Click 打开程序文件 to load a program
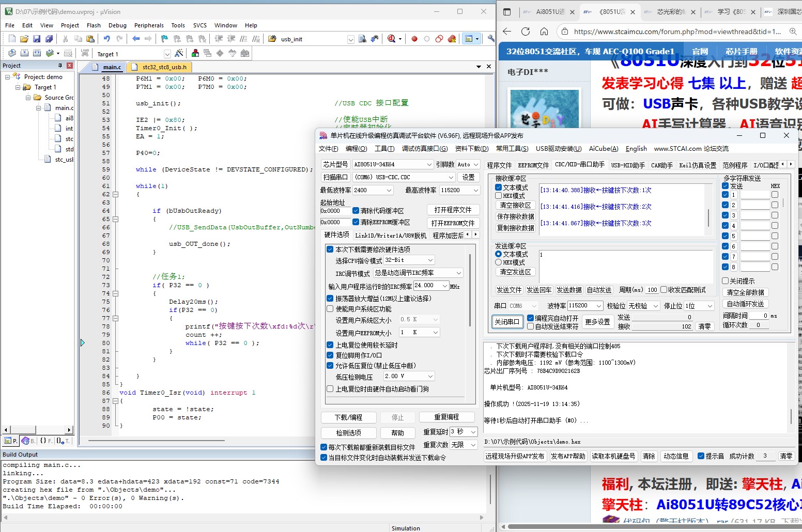 click(453, 210)
